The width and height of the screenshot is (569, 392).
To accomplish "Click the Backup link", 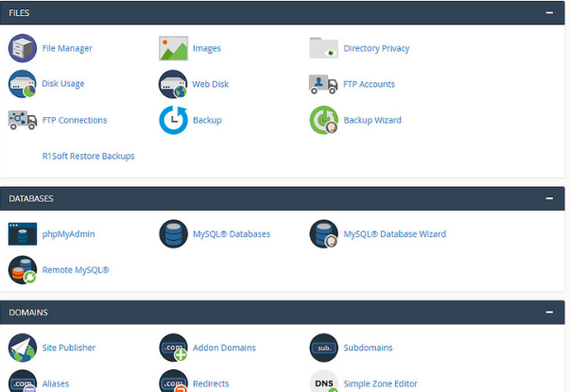I will pos(207,120).
